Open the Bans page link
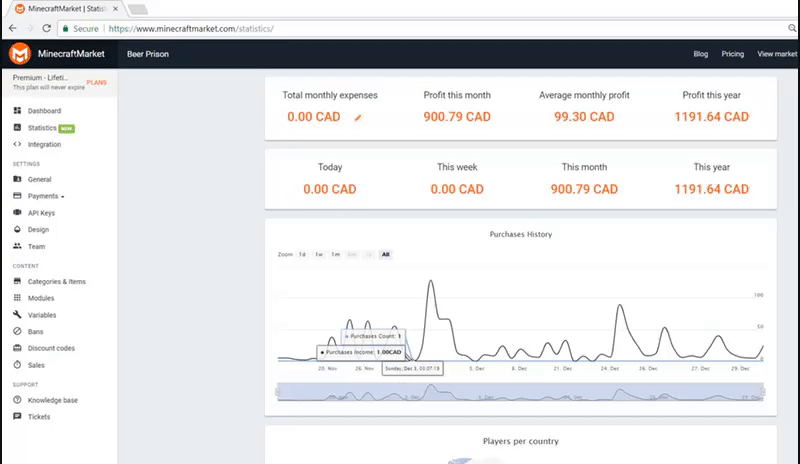The image size is (800, 464). pyautogui.click(x=35, y=332)
